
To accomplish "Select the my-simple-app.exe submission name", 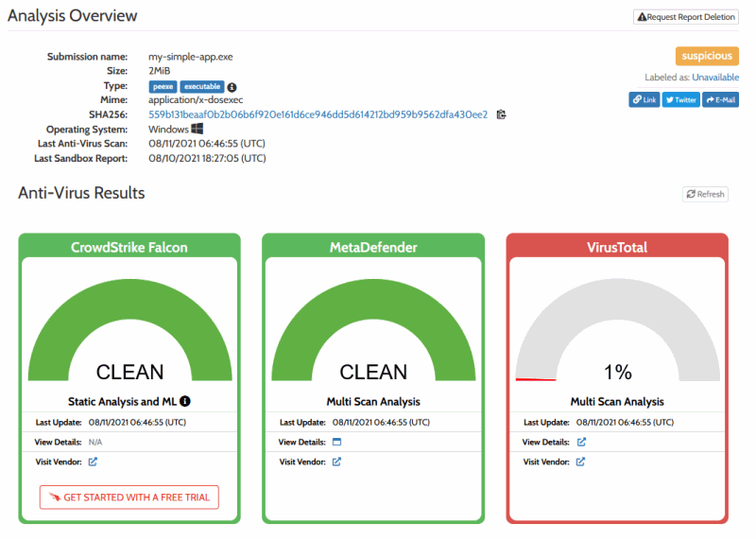I will [191, 57].
